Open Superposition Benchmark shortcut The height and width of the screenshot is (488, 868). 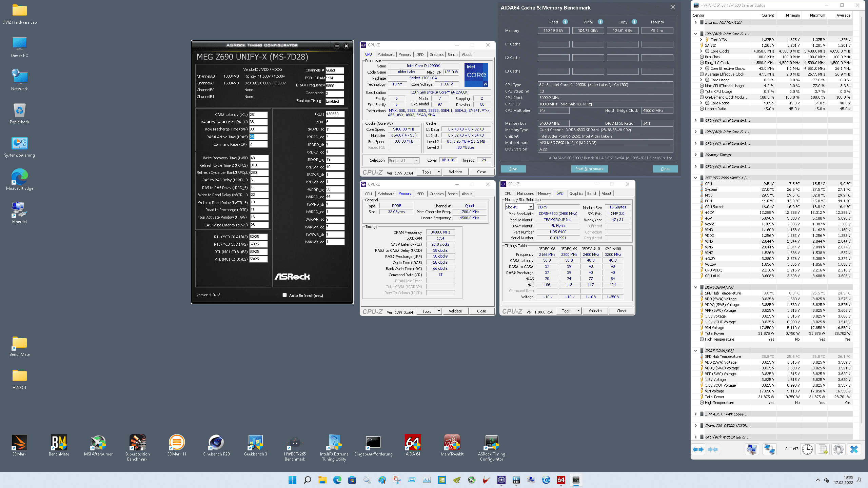[x=137, y=448]
